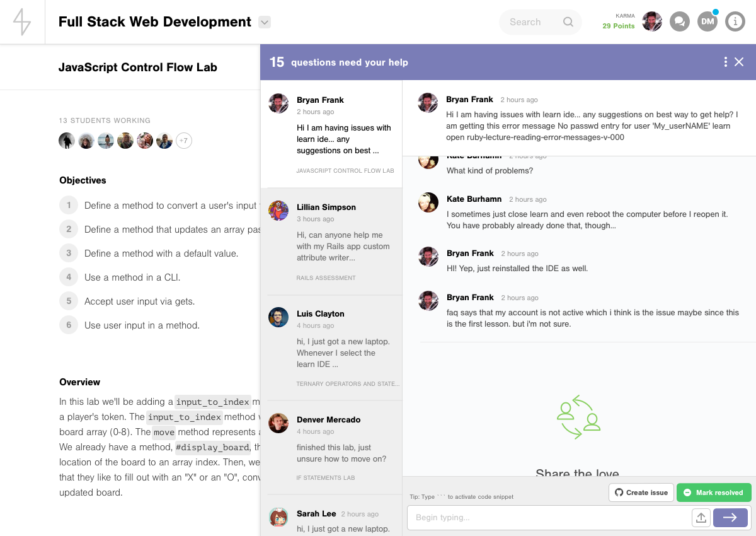Select Denver Mercado's question

[331, 447]
